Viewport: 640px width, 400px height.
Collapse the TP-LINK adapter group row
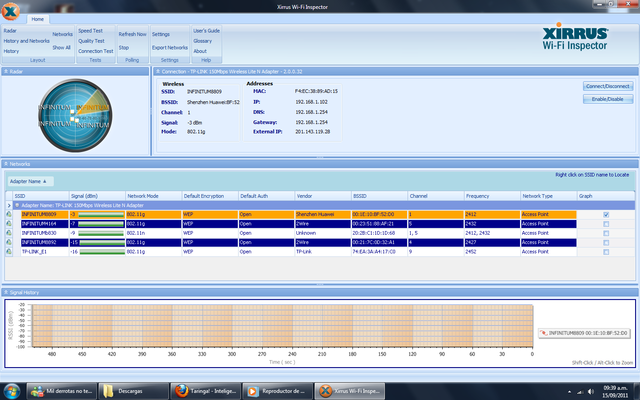coord(17,205)
